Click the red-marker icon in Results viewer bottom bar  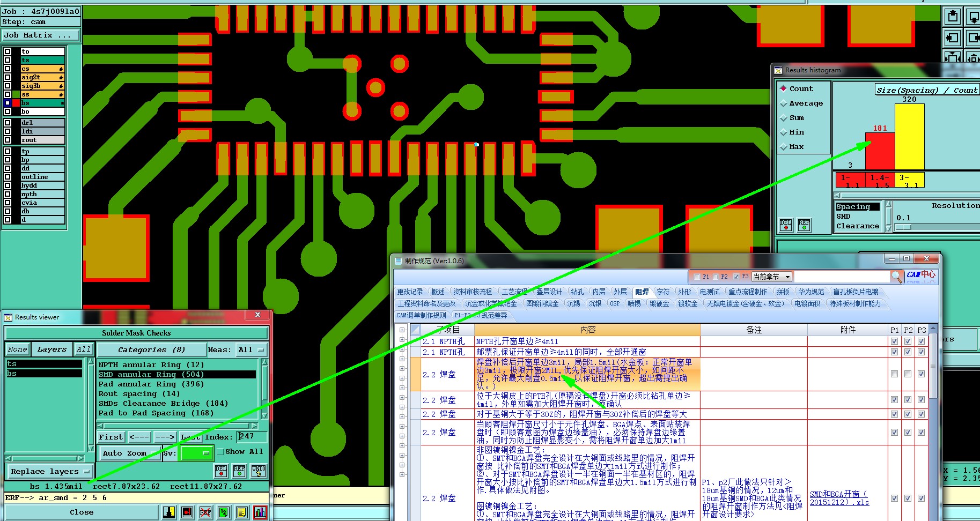pos(187,512)
